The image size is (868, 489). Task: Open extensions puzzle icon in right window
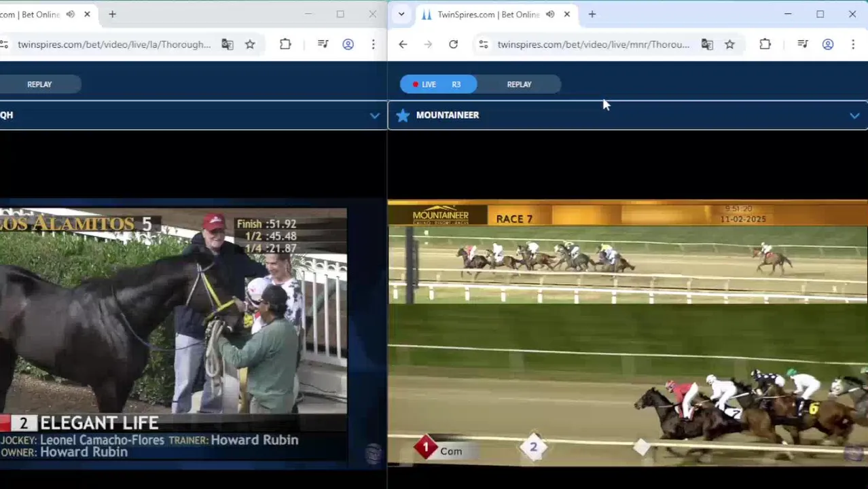pyautogui.click(x=765, y=44)
